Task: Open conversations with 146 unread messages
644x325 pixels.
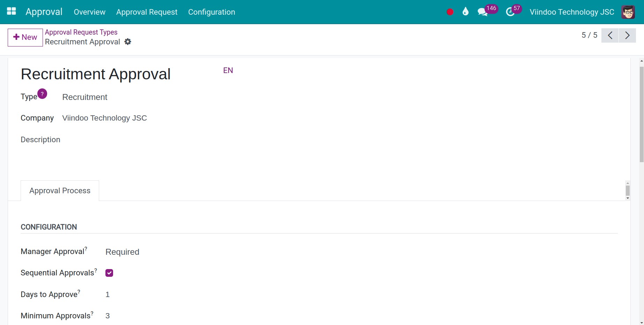Action: point(487,10)
